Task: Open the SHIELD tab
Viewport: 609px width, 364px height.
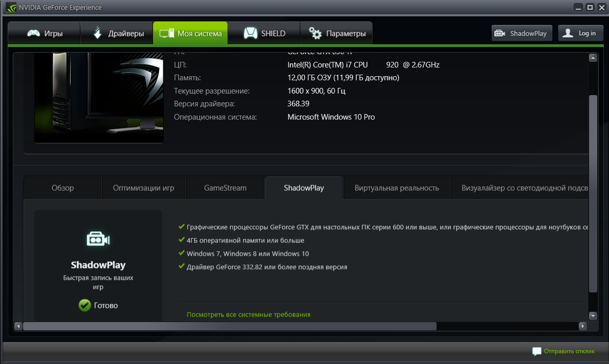Action: coord(264,33)
